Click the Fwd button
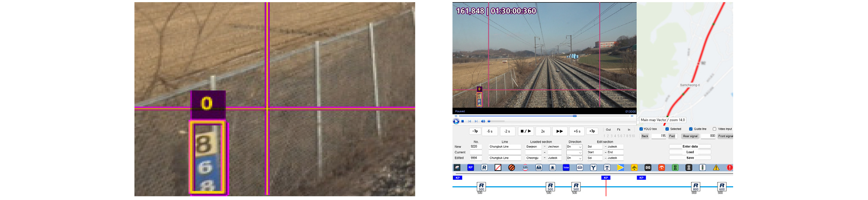Image resolution: width=868 pixels, height=200 pixels. 672,136
